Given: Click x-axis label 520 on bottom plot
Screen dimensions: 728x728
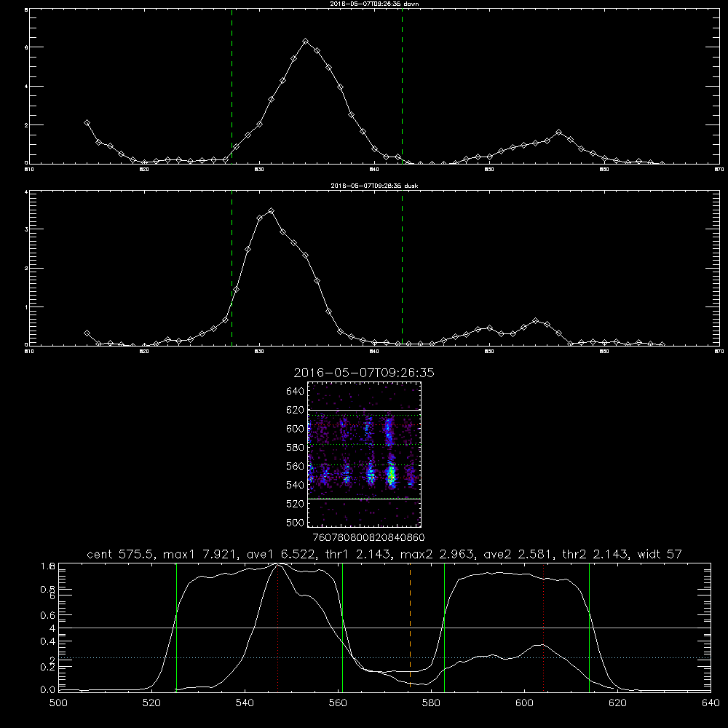Looking at the screenshot, I should 151,703.
